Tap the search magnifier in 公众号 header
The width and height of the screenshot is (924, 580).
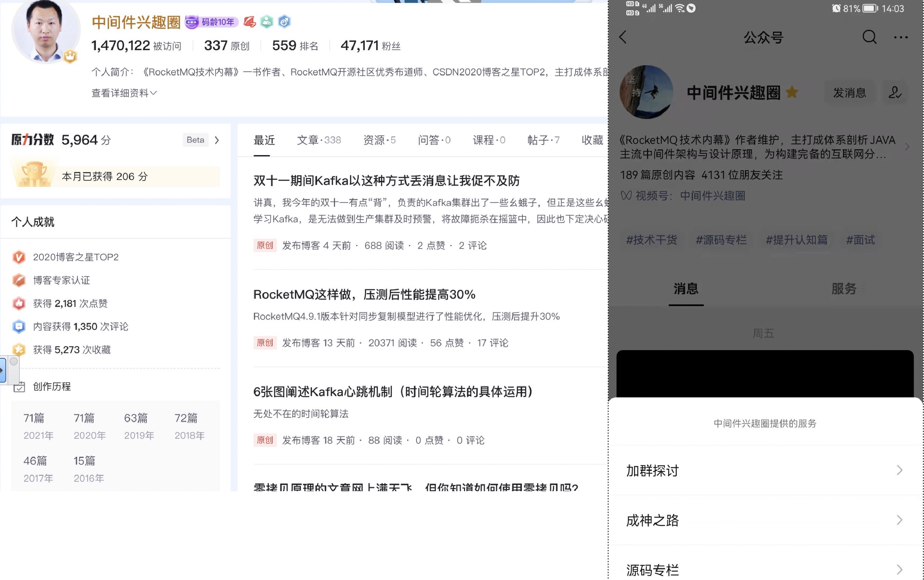tap(869, 37)
